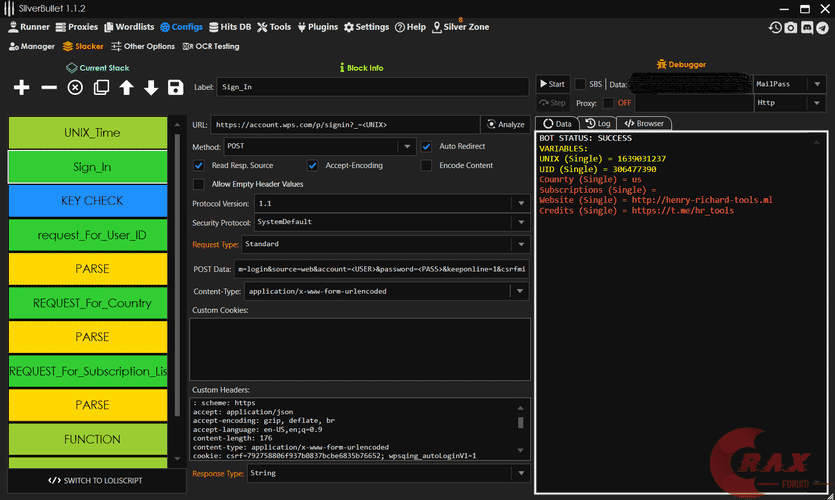Toggle the Auto Redirect checkbox
835x500 pixels.
[x=427, y=146]
